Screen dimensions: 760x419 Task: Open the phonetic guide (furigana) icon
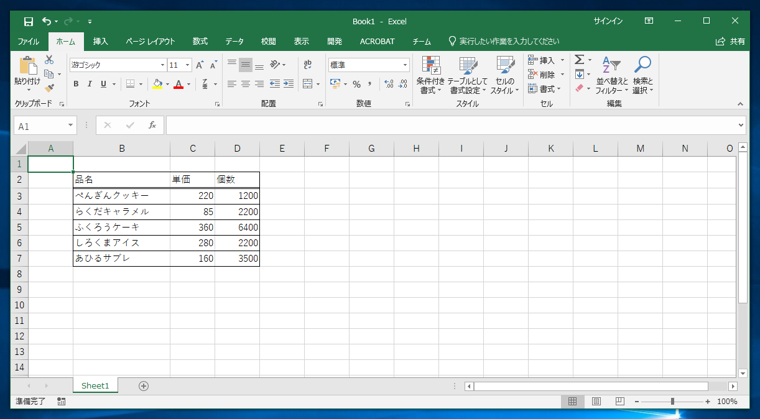coord(206,84)
